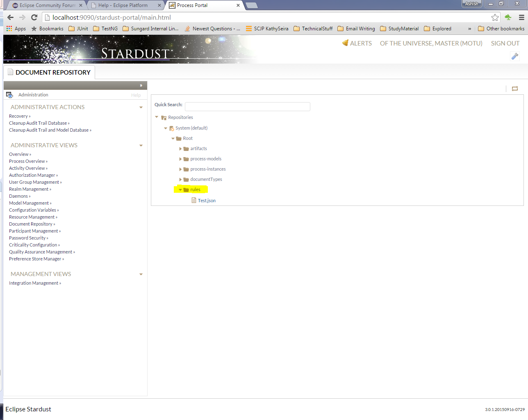
Task: Open Quality Assurance Management link
Action: [x=42, y=252]
